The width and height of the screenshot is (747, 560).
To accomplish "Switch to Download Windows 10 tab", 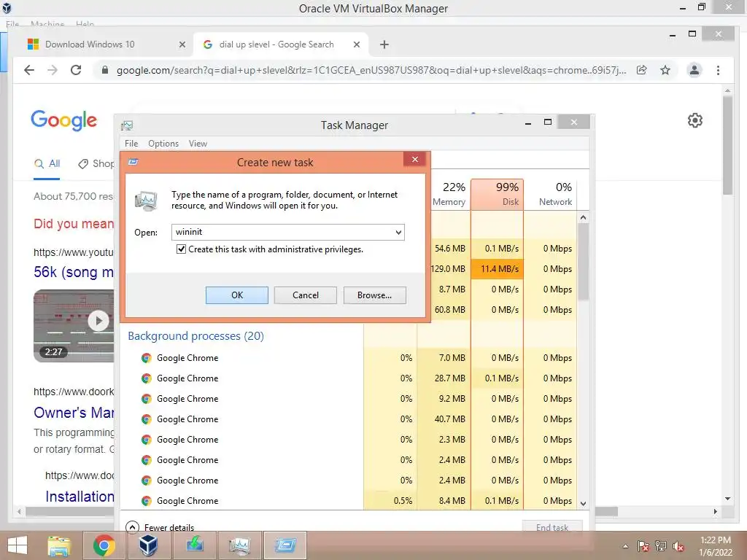I will coord(104,44).
